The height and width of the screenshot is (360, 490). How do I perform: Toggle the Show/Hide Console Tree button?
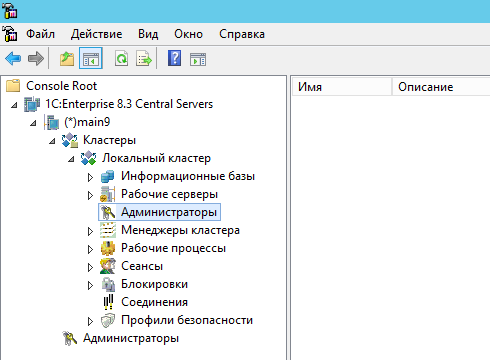[x=91, y=59]
